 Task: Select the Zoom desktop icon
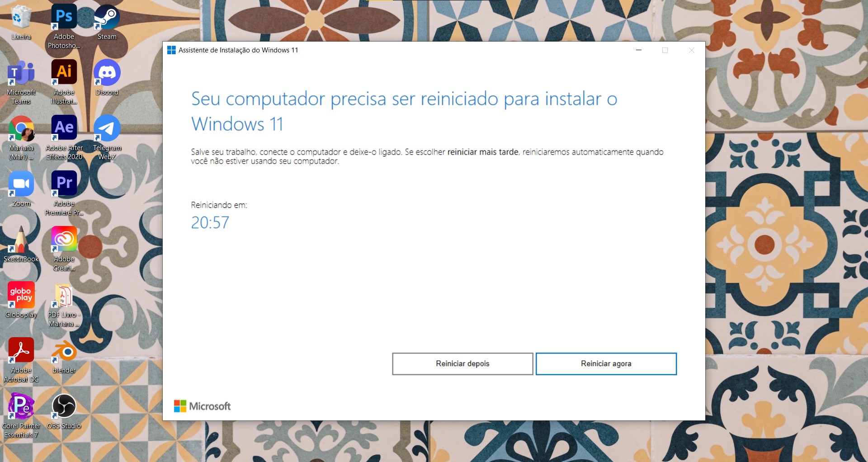21,189
